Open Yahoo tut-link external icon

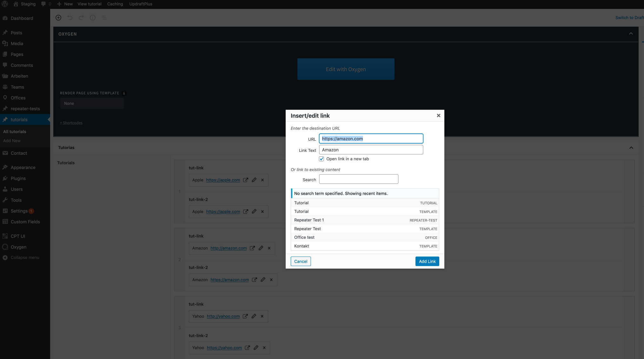click(245, 316)
